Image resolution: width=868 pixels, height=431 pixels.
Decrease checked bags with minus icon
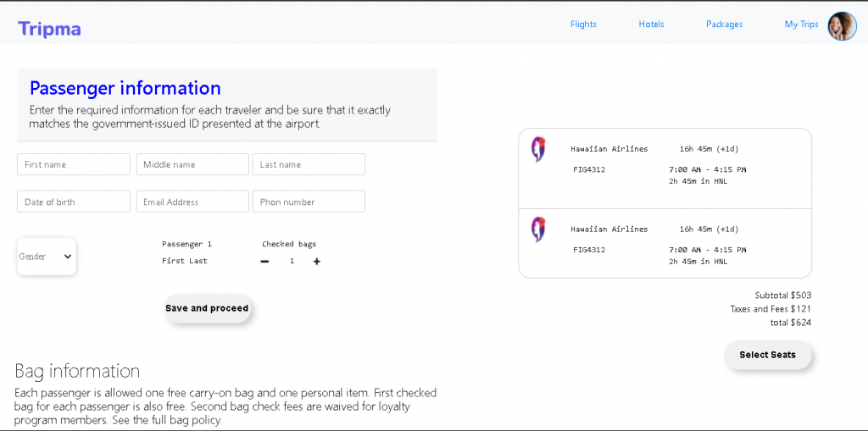pyautogui.click(x=264, y=262)
